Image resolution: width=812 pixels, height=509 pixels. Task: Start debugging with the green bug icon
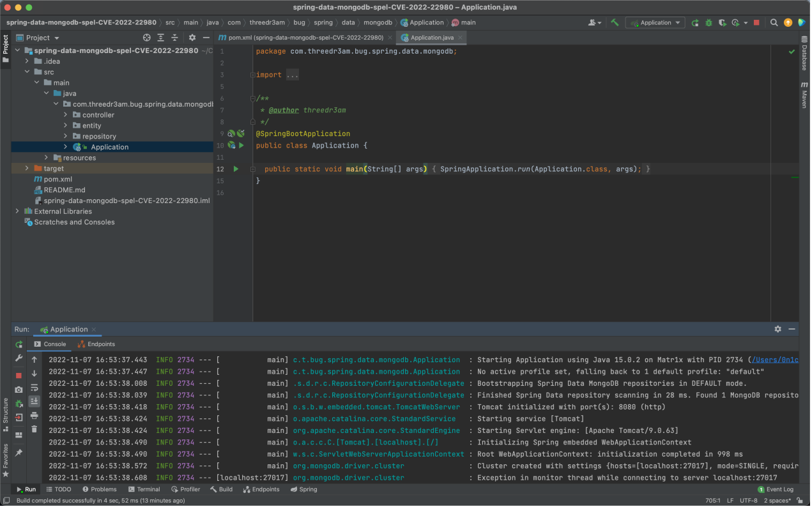tap(709, 22)
